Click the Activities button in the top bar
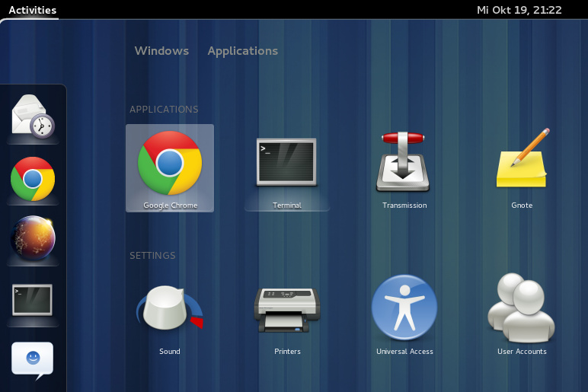The width and height of the screenshot is (588, 392). pos(33,10)
